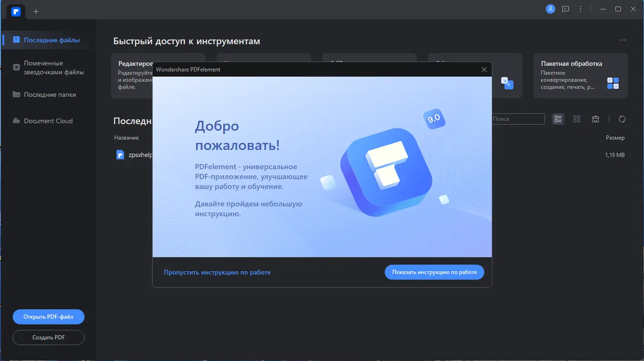
Task: Click the zpsxhelp PDF file icon
Action: tap(120, 154)
